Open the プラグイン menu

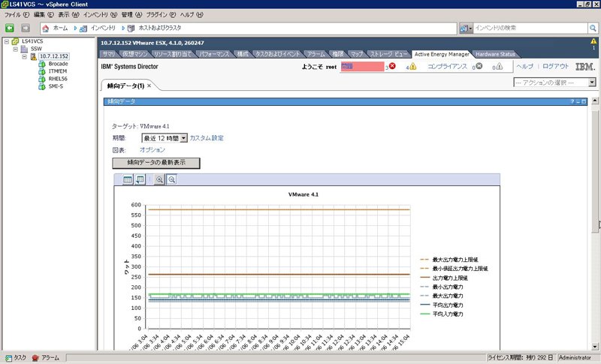click(x=161, y=14)
